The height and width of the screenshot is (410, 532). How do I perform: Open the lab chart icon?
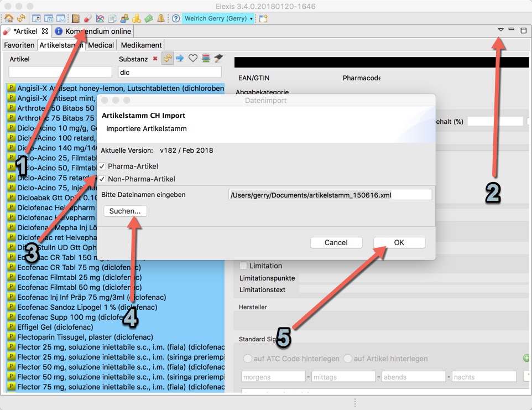tap(100, 18)
